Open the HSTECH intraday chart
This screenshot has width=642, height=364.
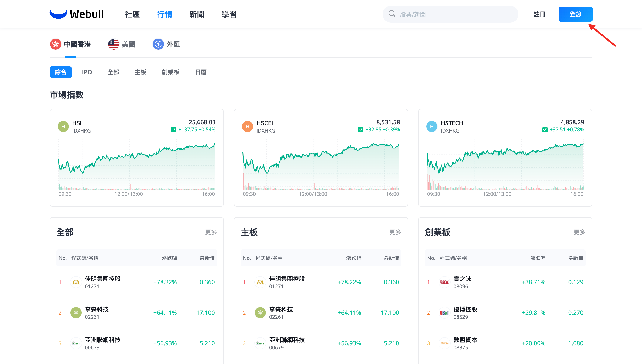click(x=505, y=165)
